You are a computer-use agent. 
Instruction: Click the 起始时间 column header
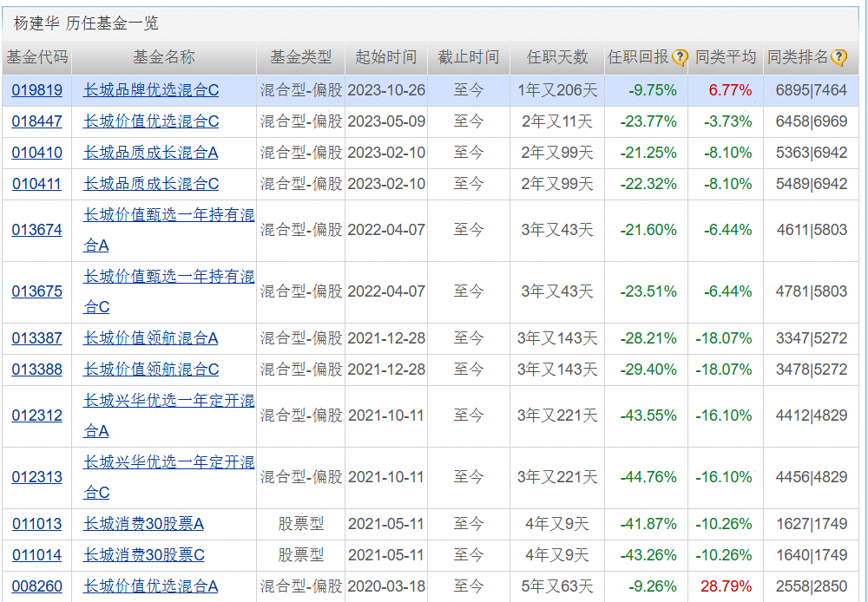[x=385, y=56]
